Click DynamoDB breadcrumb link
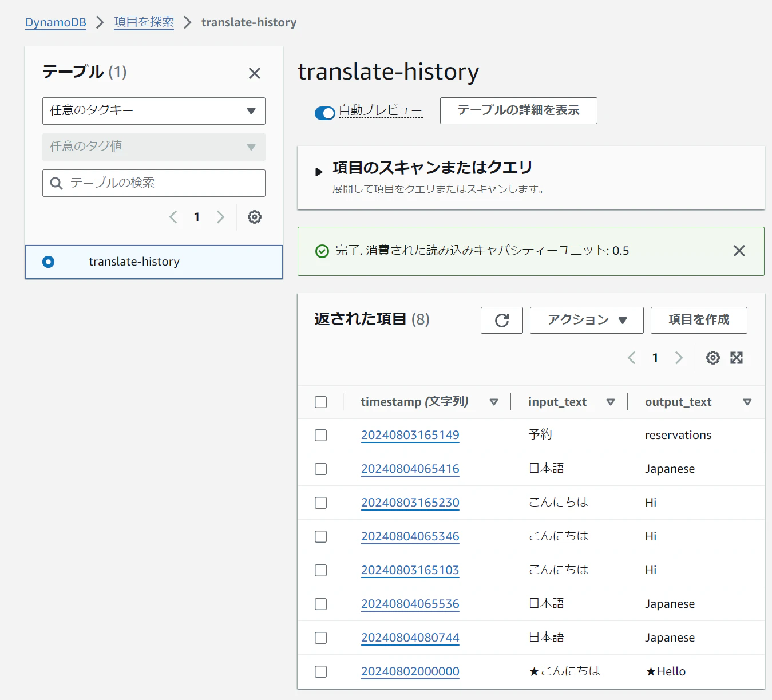Image resolution: width=772 pixels, height=700 pixels. click(56, 22)
